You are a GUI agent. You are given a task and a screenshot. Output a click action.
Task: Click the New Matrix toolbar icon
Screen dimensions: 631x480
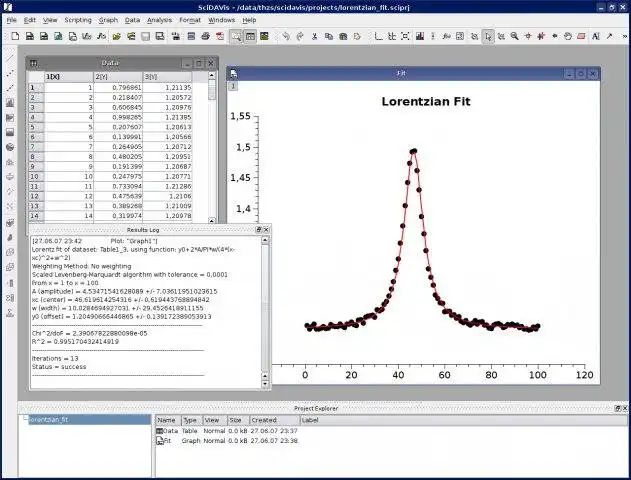point(44,36)
